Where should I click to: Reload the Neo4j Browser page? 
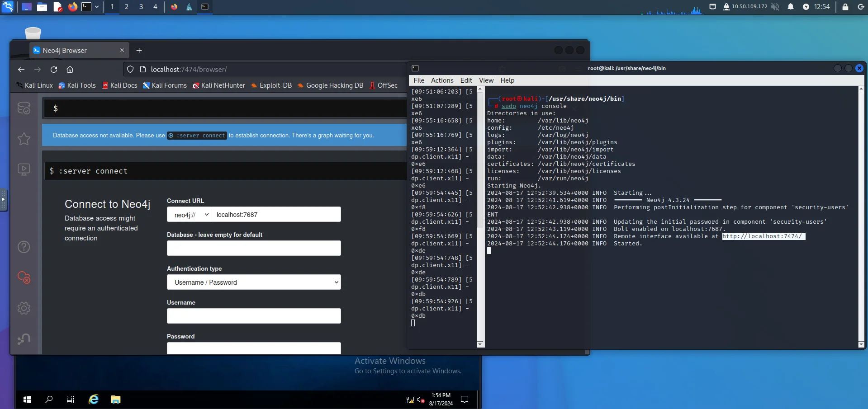[54, 69]
